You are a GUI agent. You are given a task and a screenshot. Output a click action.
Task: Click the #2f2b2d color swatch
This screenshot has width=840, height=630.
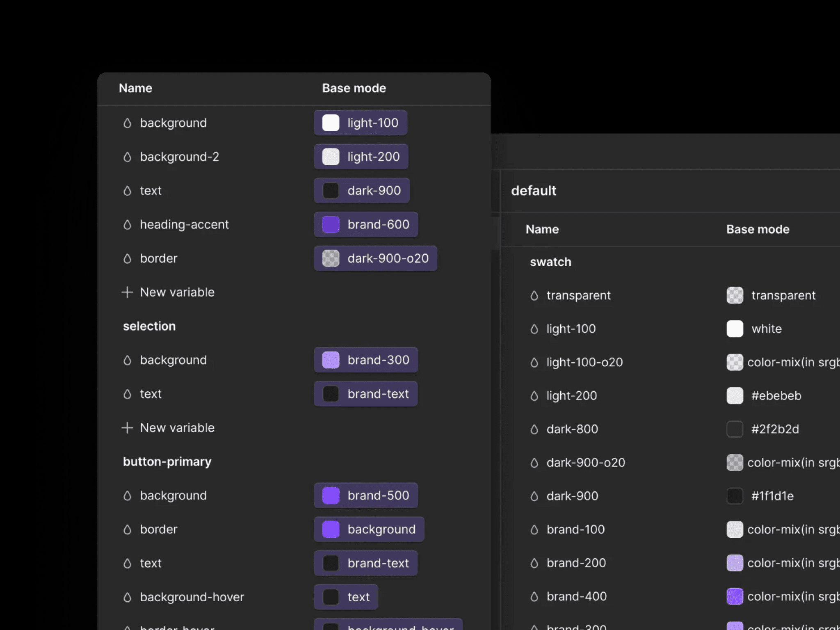(x=735, y=429)
